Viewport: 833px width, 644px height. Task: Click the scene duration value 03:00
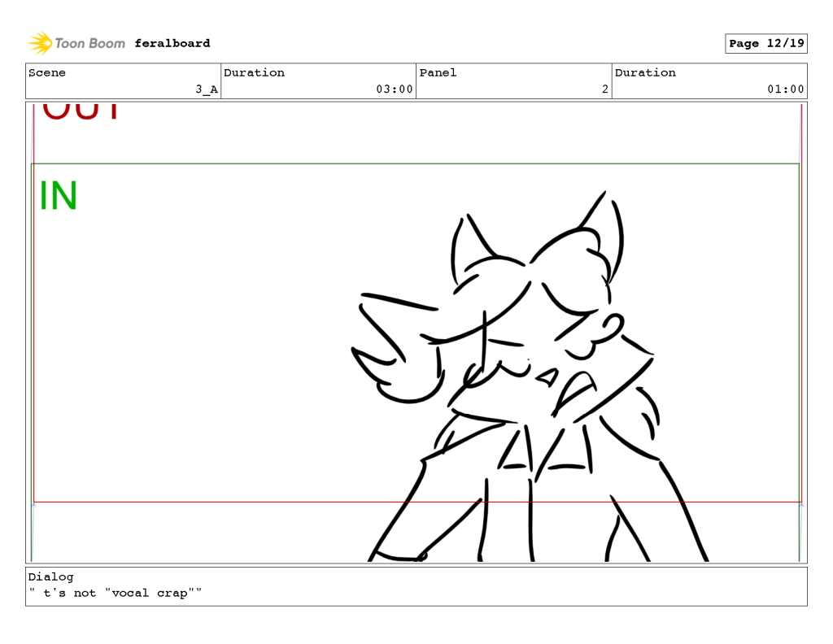pos(394,89)
